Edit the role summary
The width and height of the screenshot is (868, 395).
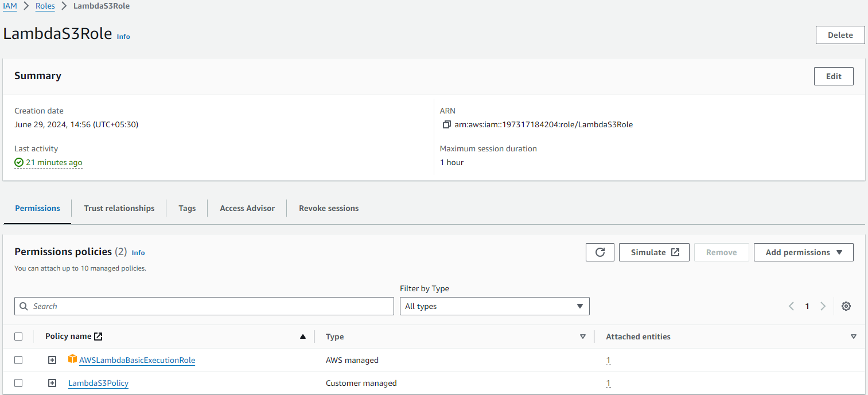tap(834, 76)
